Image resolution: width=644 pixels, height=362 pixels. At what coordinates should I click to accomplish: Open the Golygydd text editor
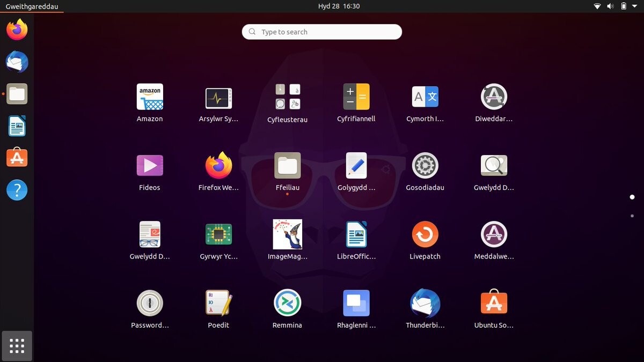pos(356,166)
